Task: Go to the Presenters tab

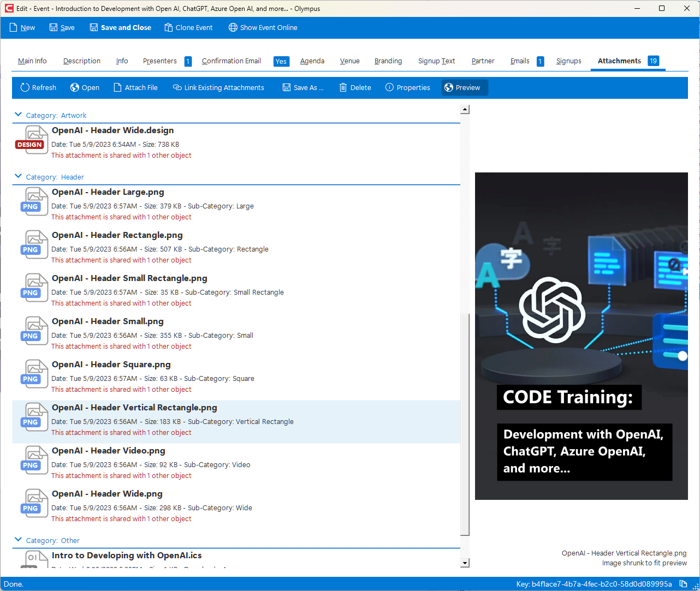Action: [x=160, y=61]
